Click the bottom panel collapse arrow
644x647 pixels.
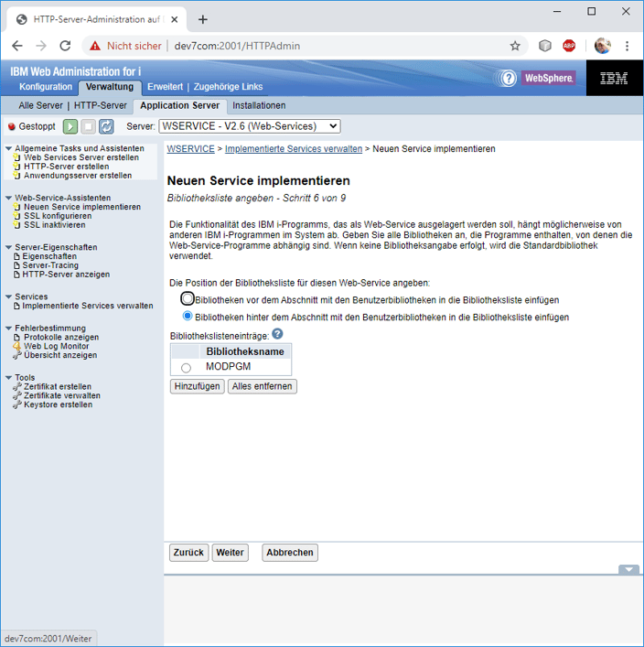pos(628,569)
